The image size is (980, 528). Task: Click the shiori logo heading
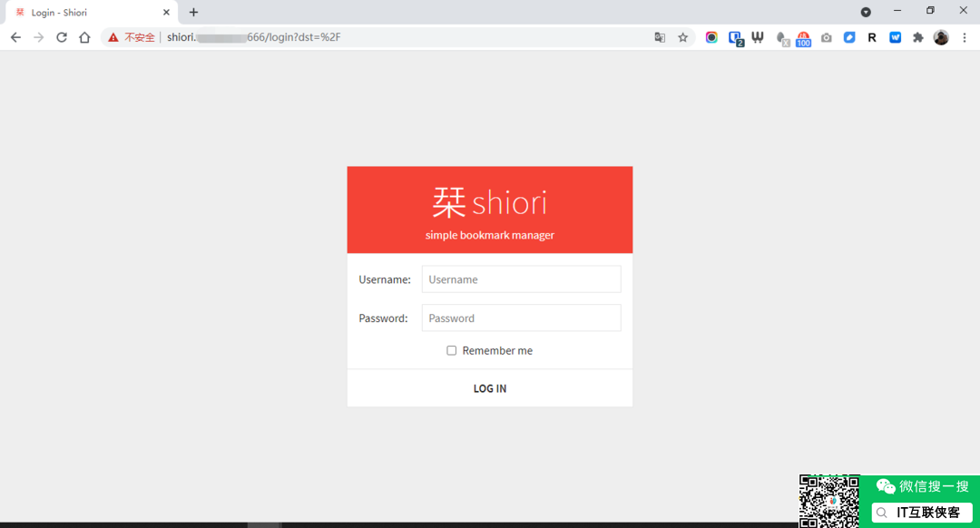click(490, 202)
